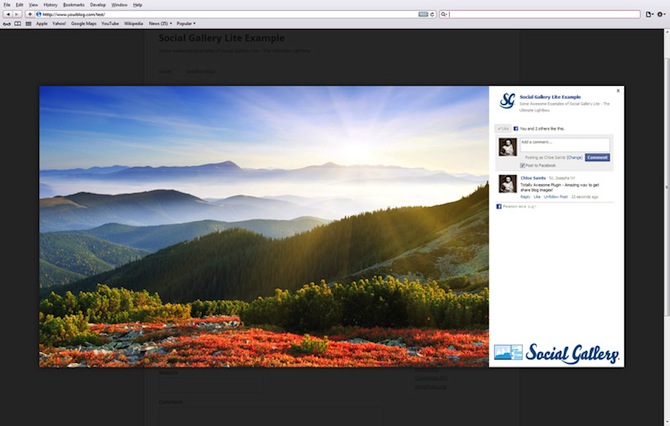670x426 pixels.
Task: Click the browser back arrow button
Action: pyautogui.click(x=6, y=14)
